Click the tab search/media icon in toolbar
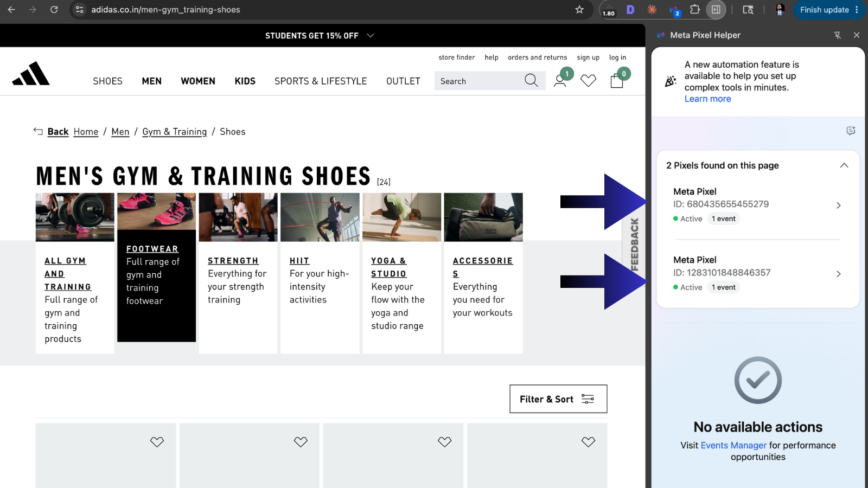The image size is (868, 488). click(748, 10)
